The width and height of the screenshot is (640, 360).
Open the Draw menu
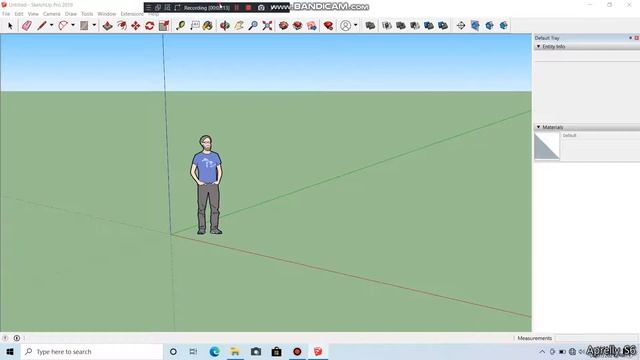click(x=71, y=14)
